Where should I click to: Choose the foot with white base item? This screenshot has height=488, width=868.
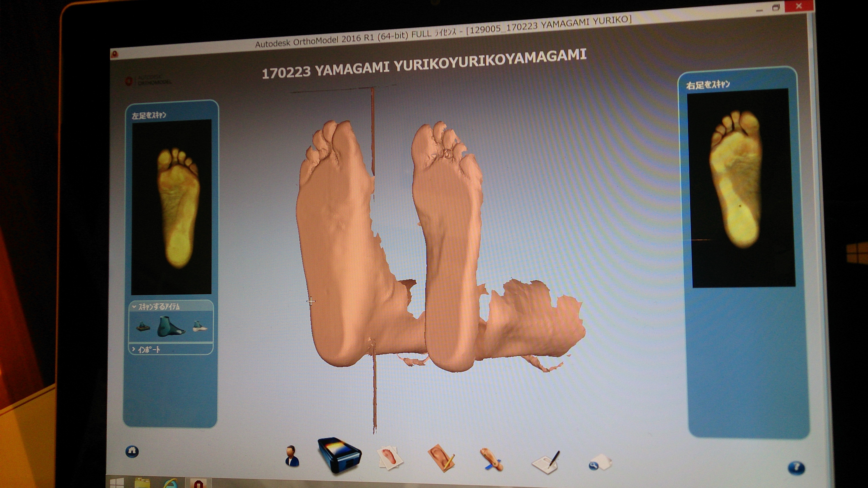(x=200, y=326)
